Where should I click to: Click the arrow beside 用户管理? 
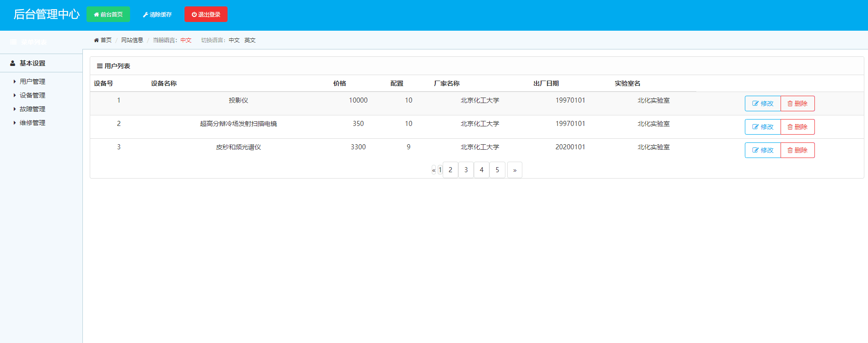(15, 82)
